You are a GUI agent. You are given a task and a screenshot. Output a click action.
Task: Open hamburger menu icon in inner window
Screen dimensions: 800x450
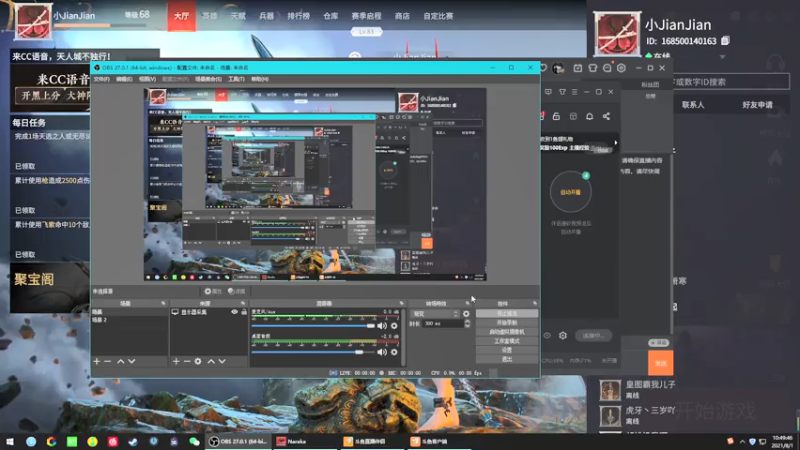click(574, 92)
